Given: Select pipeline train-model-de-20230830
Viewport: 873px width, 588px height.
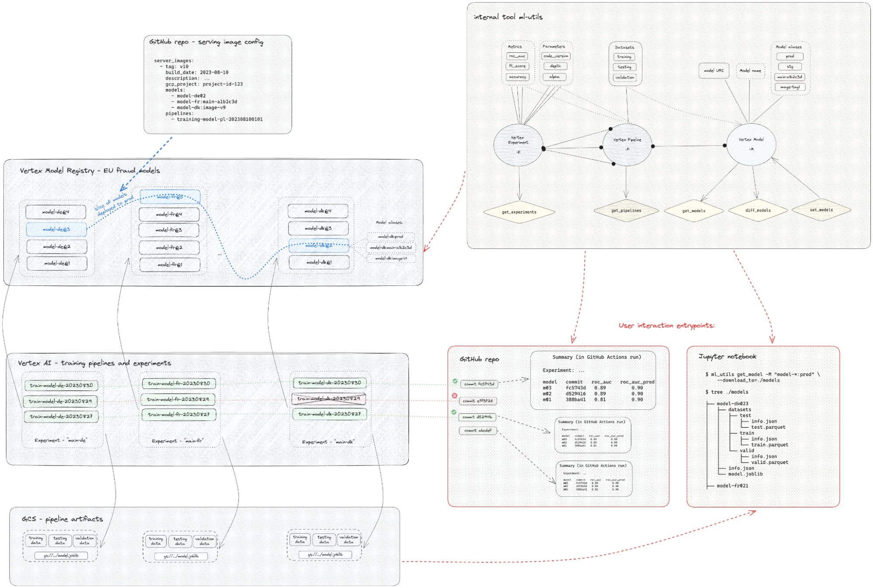Looking at the screenshot, I should [x=61, y=385].
